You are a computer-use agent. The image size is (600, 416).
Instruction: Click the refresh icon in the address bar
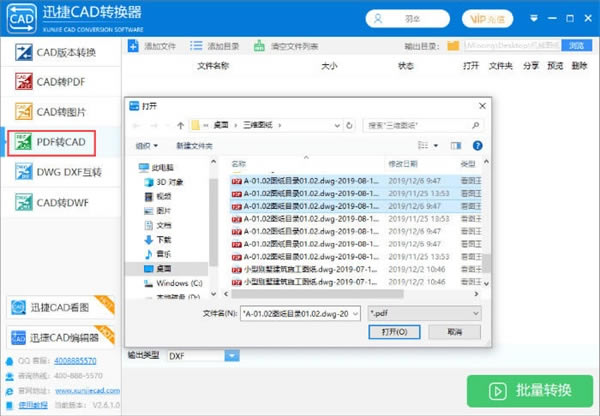point(349,126)
